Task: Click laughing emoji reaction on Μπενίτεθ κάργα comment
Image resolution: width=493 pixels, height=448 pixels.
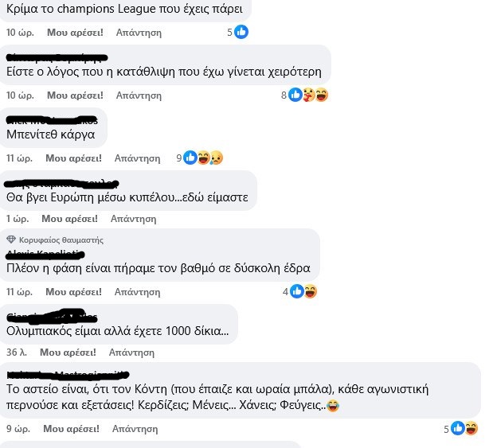Action: pos(203,158)
